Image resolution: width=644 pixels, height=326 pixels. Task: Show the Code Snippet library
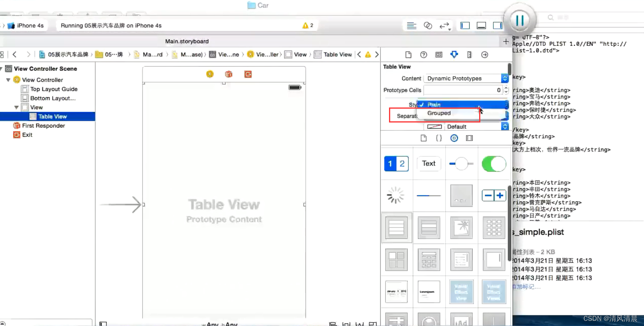coord(439,138)
